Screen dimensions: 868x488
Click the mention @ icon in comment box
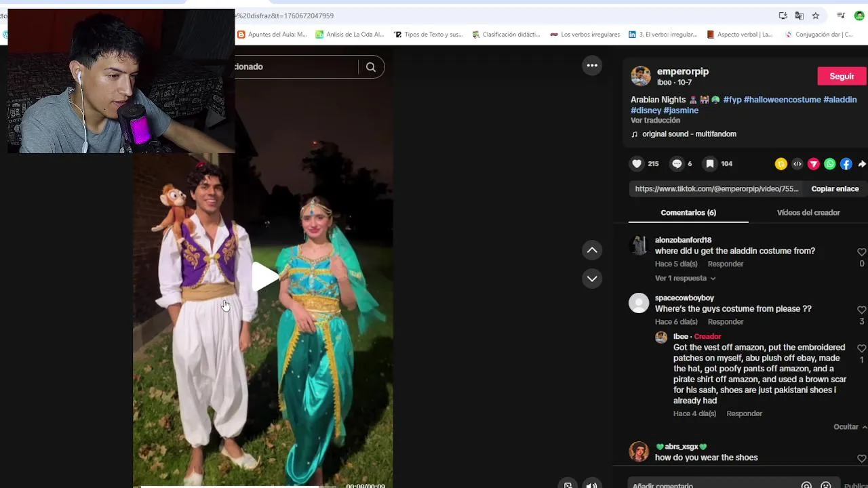(806, 485)
